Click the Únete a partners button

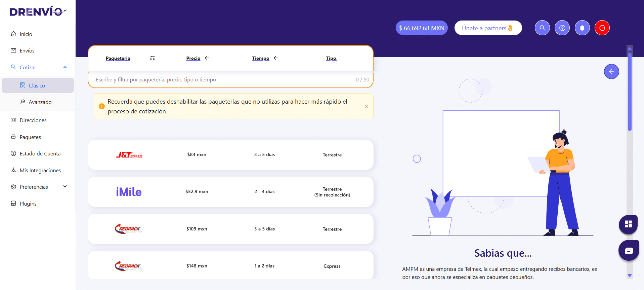[488, 28]
